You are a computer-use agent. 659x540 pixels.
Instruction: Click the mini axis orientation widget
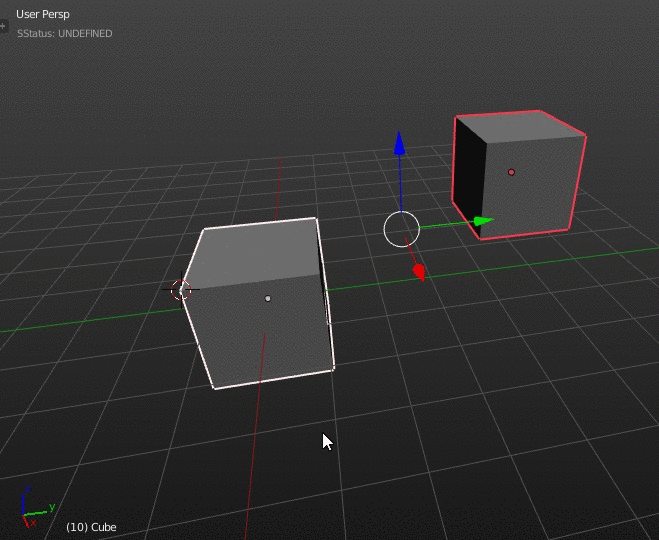pos(37,507)
